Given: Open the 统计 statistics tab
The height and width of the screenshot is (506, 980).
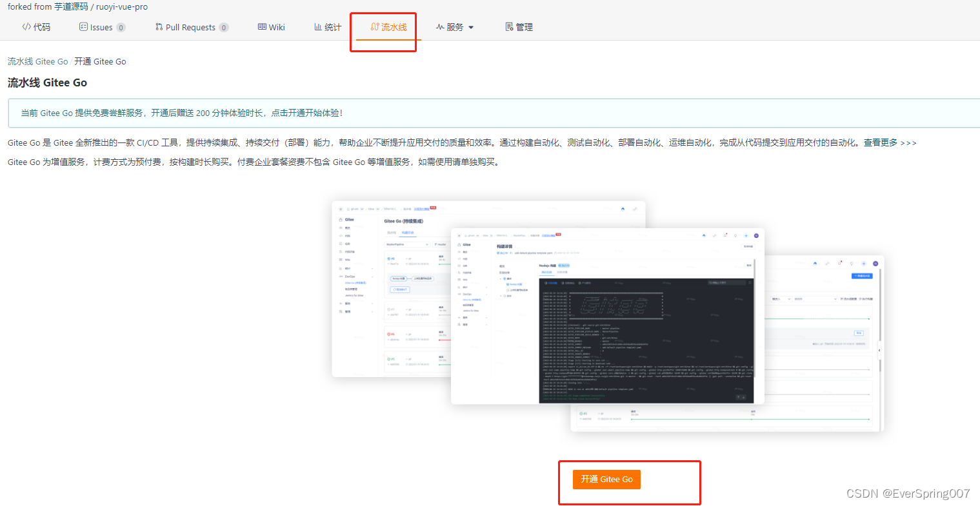Looking at the screenshot, I should [328, 27].
